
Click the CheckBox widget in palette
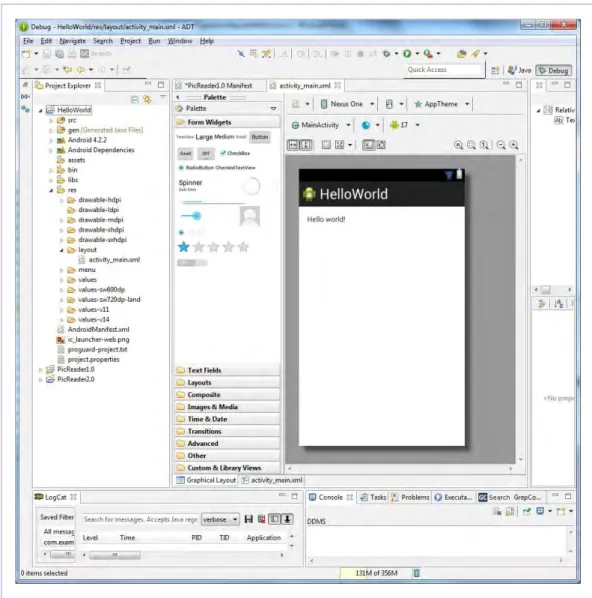[235, 153]
